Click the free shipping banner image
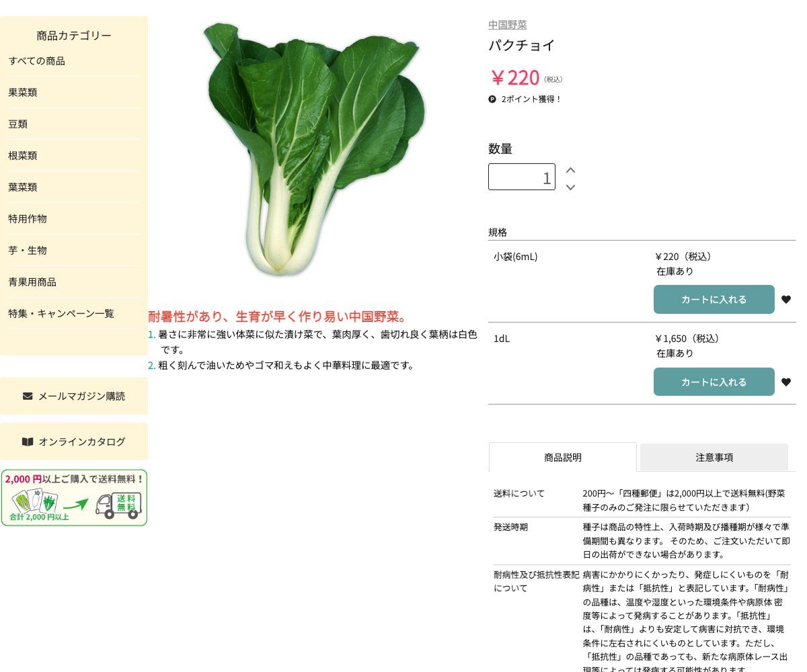Viewport: 807px width, 672px height. point(74,498)
